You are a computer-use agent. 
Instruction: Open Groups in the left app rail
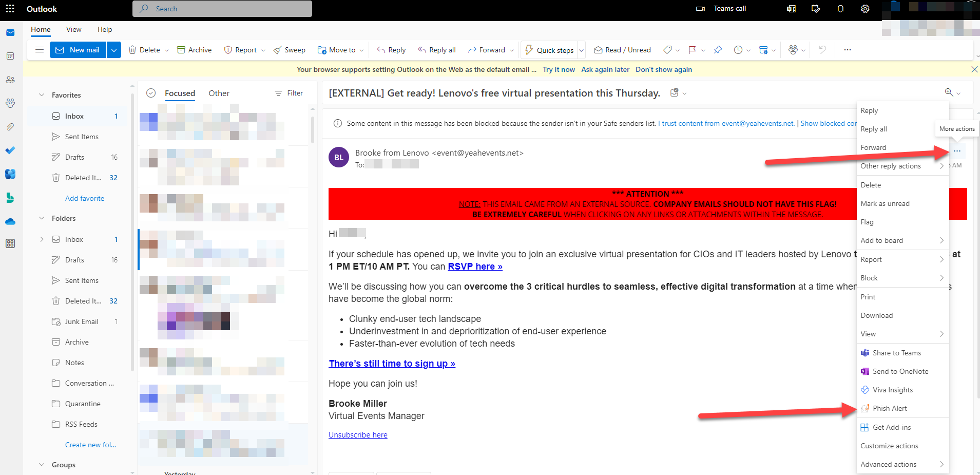tap(10, 103)
